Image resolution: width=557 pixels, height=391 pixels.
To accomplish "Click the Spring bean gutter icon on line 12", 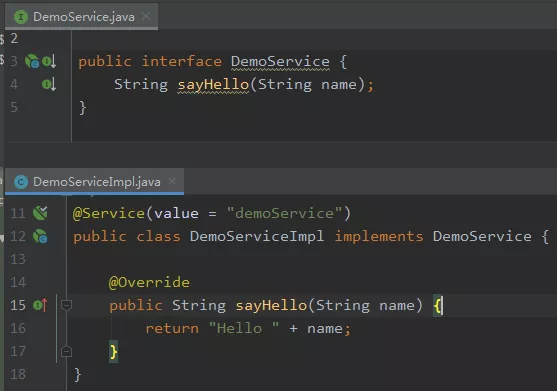I will coord(40,236).
